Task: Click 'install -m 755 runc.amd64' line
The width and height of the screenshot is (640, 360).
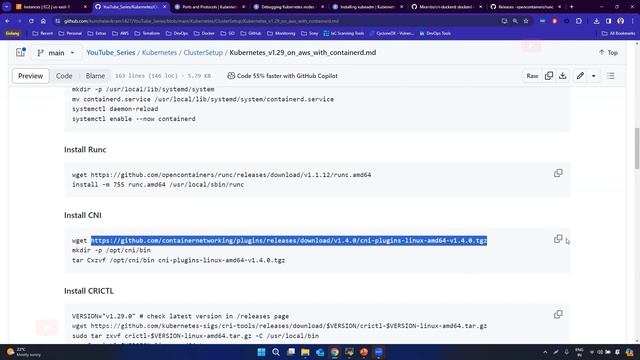Action: coord(158,184)
